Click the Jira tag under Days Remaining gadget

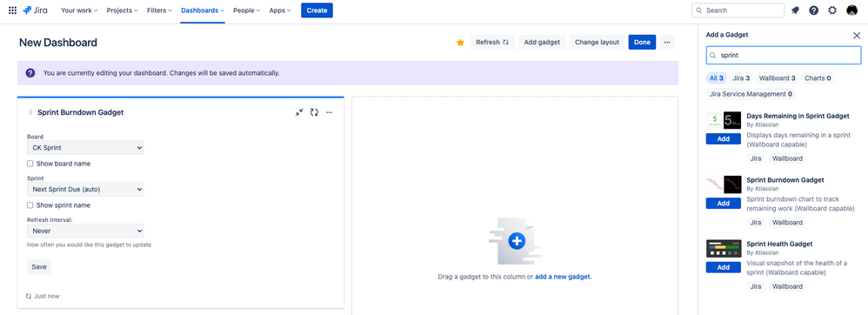click(x=755, y=158)
